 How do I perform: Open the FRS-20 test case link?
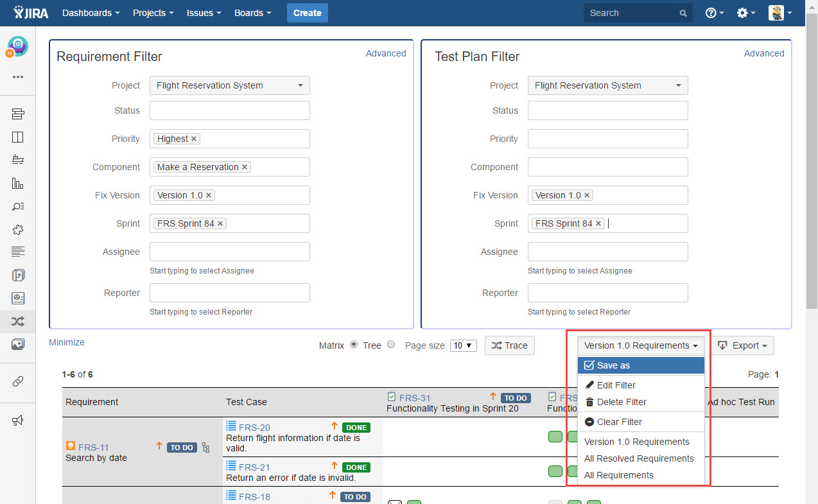(254, 428)
